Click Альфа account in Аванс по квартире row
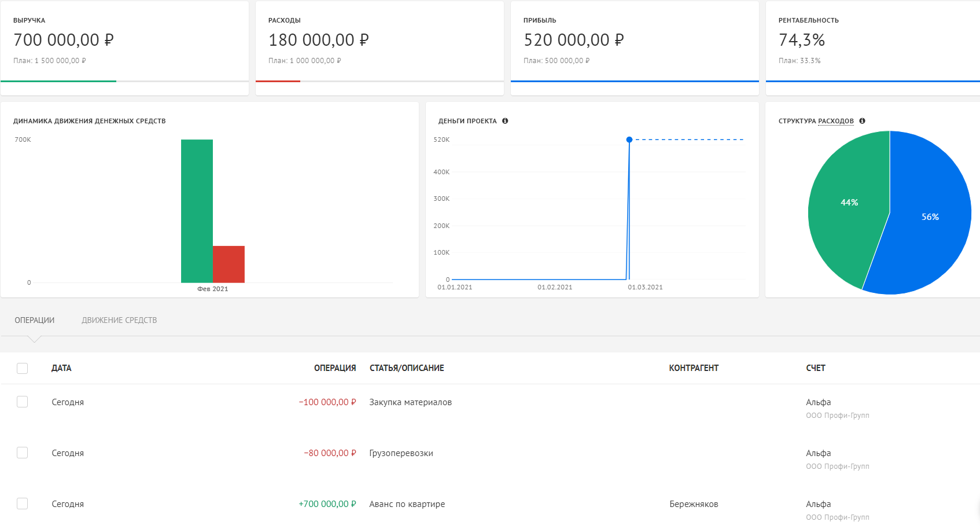Image resolution: width=980 pixels, height=529 pixels. tap(819, 504)
